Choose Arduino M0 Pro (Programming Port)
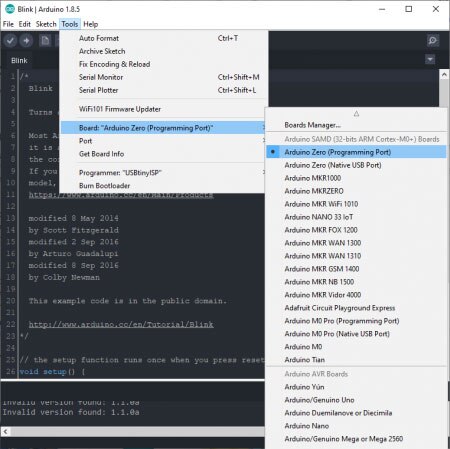This screenshot has width=450, height=449. (356, 321)
